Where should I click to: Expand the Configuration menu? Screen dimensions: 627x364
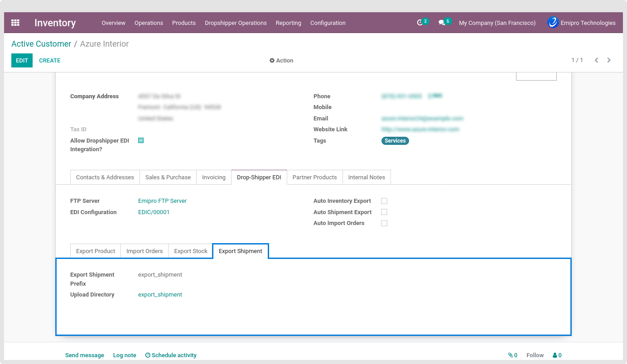click(328, 23)
